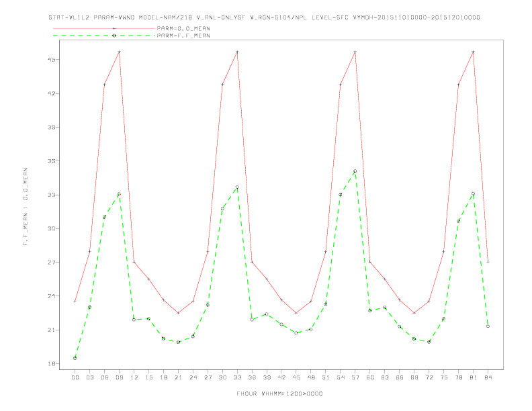The image size is (532, 411).
Task: Click x-axis forecast hour label 69
Action: pos(414,377)
